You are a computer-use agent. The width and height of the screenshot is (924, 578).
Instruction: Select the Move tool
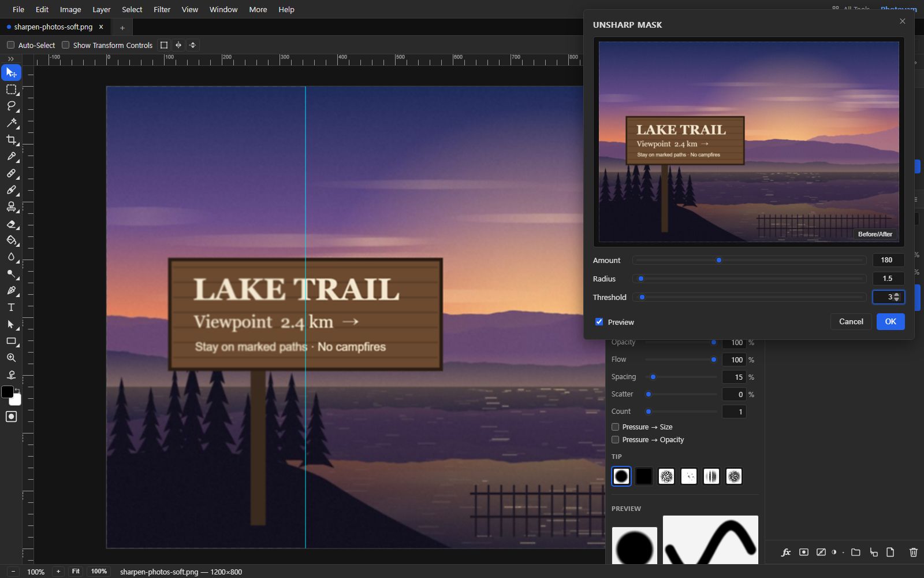click(x=11, y=73)
